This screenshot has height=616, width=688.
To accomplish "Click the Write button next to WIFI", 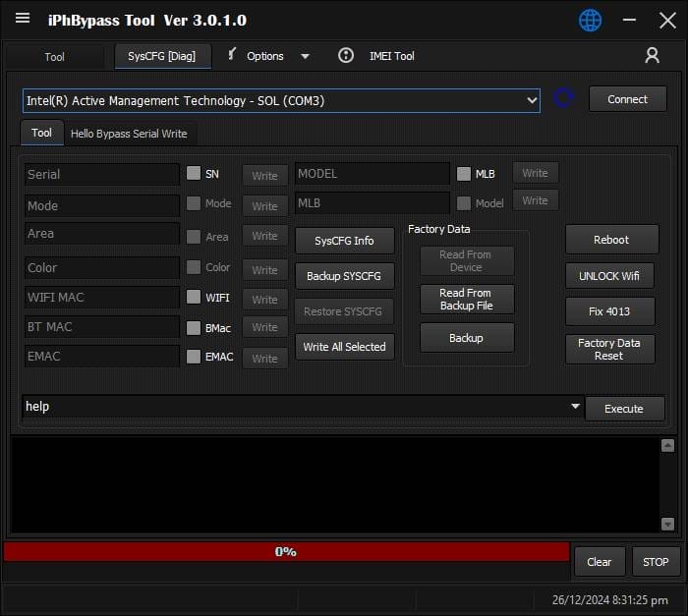I will click(x=265, y=300).
